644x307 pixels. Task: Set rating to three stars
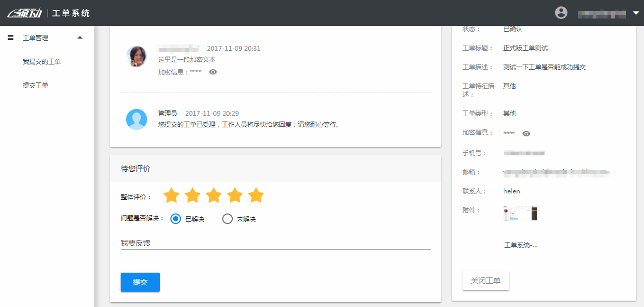(213, 196)
